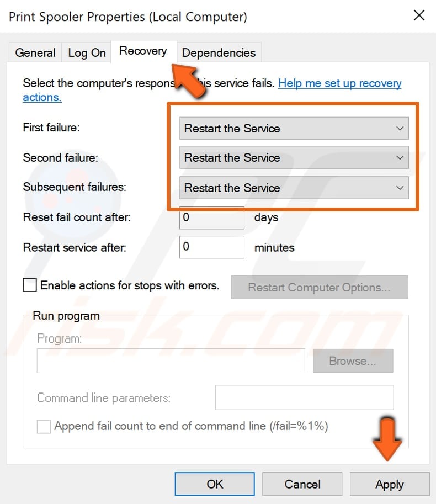Open Restart Computer Options

click(x=319, y=287)
